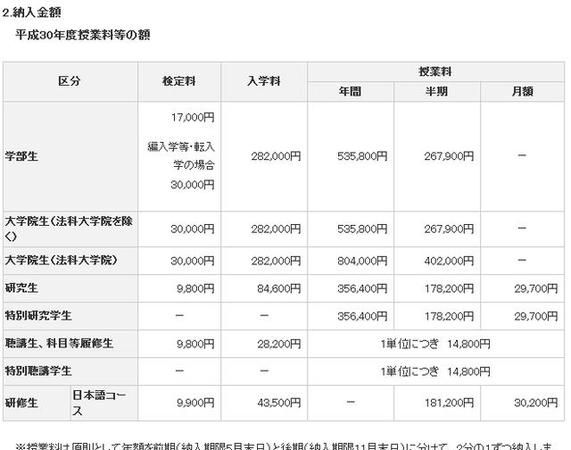The width and height of the screenshot is (571, 450).
Task: Click "1単位につき 14,800円" in 特別聴講学生 row
Action: 436,372
